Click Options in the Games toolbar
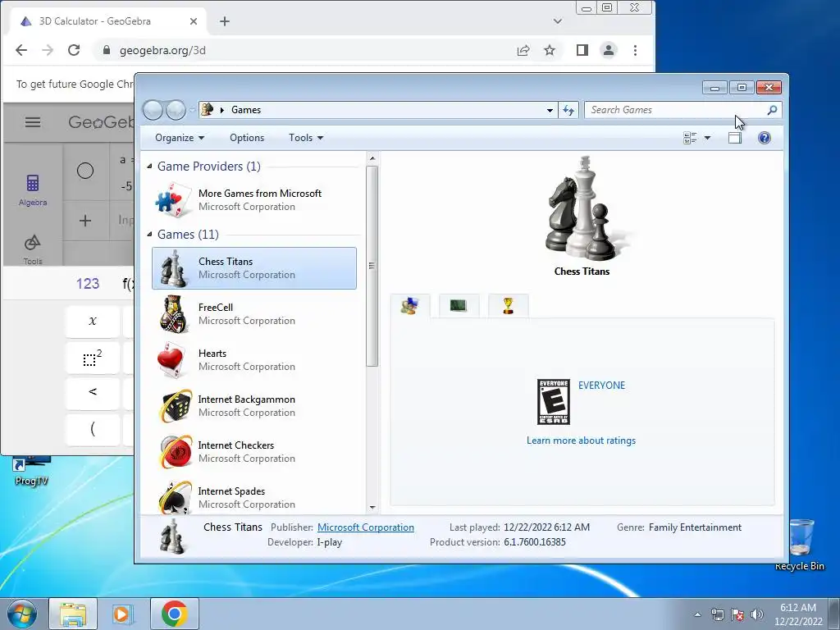The height and width of the screenshot is (630, 840). tap(247, 138)
